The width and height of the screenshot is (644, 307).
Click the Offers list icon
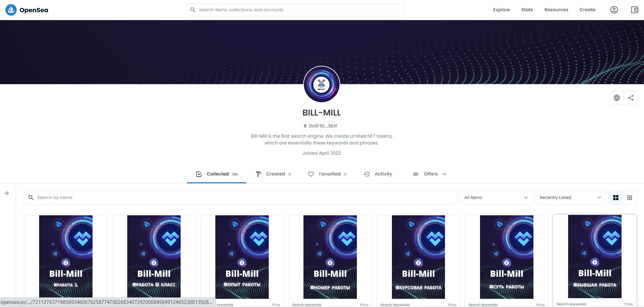[416, 174]
